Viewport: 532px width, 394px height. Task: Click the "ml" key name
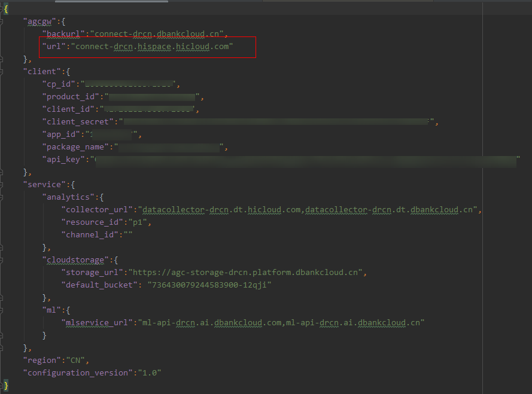pos(51,310)
